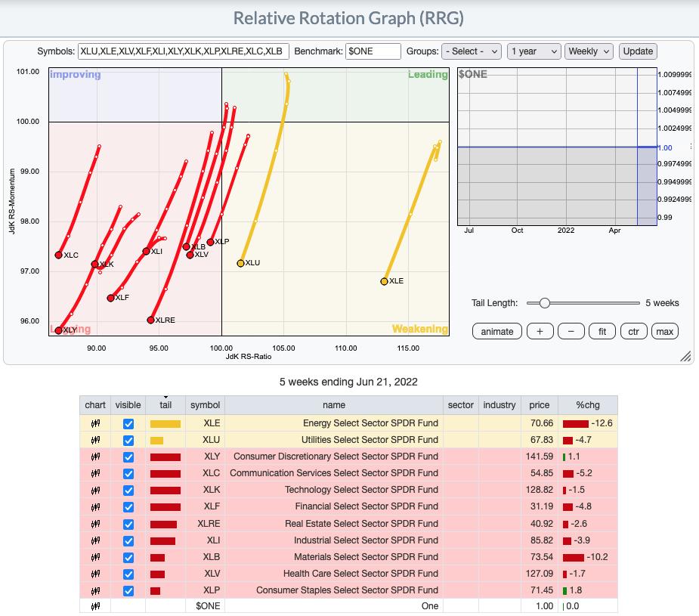Click the XLI data point on the graph
Image resolution: width=699 pixels, height=616 pixels.
pyautogui.click(x=146, y=252)
